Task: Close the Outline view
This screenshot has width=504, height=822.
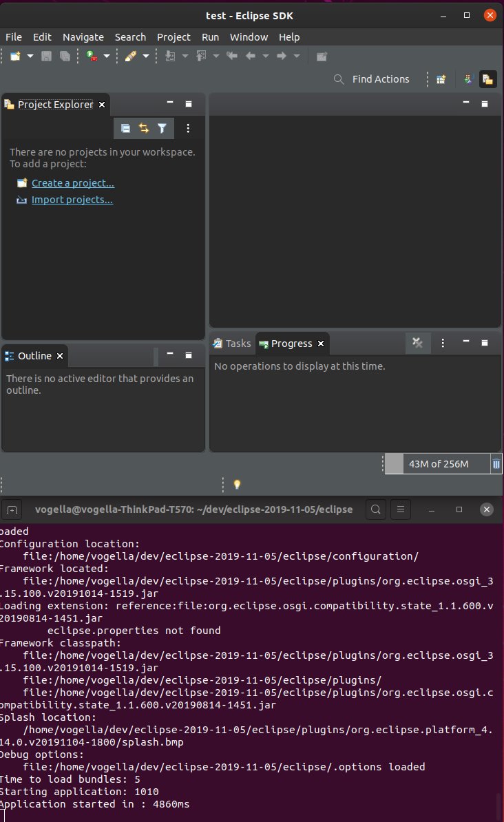Action: (x=60, y=356)
